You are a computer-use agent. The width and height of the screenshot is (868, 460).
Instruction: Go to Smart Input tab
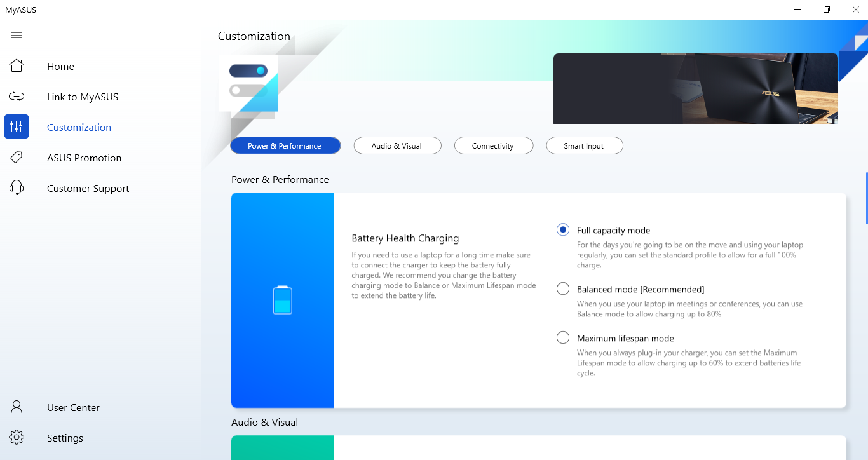(584, 146)
